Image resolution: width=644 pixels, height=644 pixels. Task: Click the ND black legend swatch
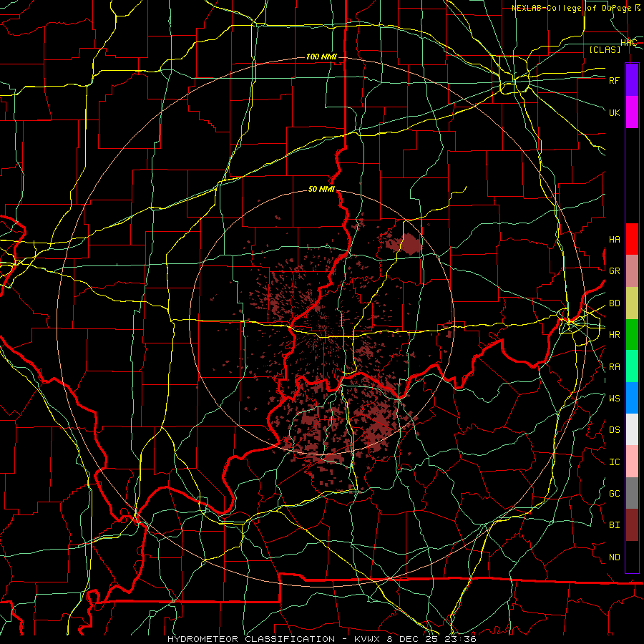[632, 557]
